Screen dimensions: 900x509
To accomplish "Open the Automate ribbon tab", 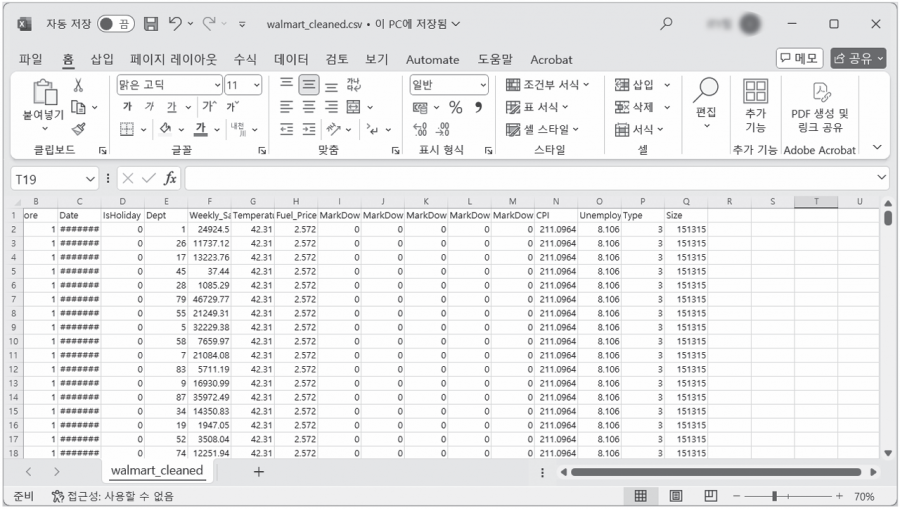I will pos(433,60).
